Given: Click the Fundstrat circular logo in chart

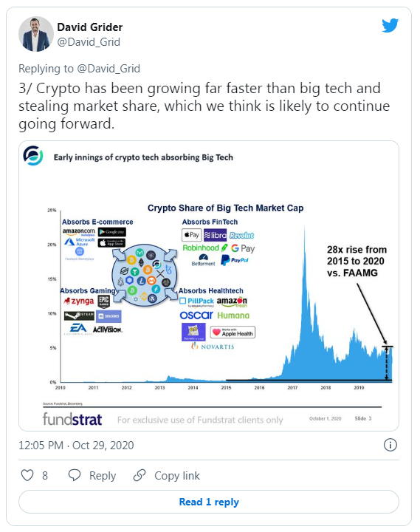Looking at the screenshot, I should click(x=33, y=156).
